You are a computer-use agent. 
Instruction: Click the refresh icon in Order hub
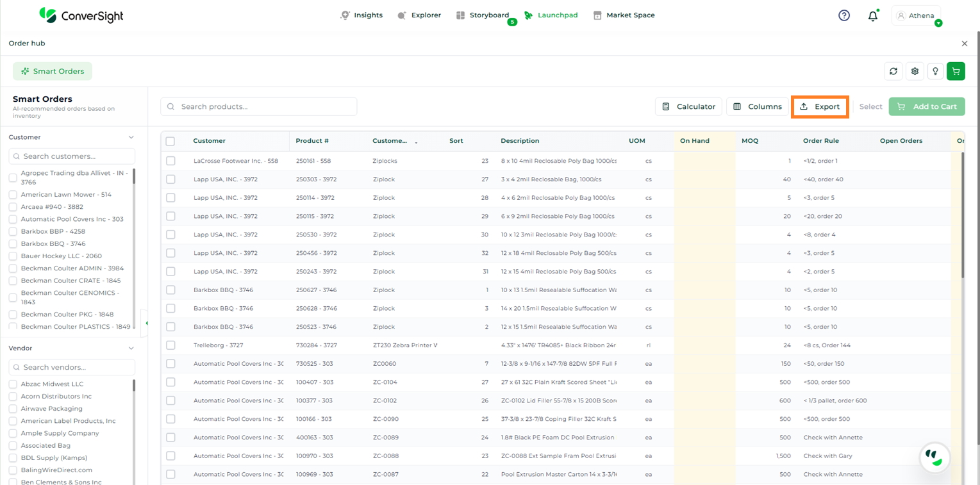[893, 71]
